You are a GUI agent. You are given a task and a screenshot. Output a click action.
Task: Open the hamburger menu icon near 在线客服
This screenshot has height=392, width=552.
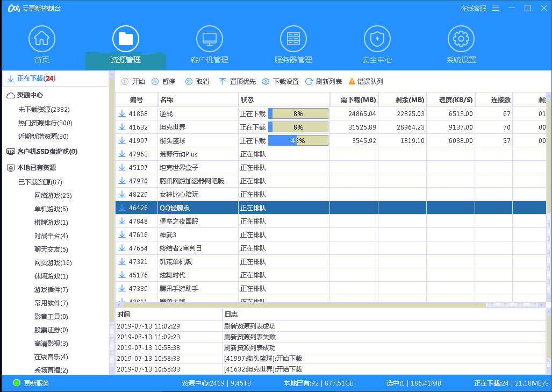pos(496,8)
